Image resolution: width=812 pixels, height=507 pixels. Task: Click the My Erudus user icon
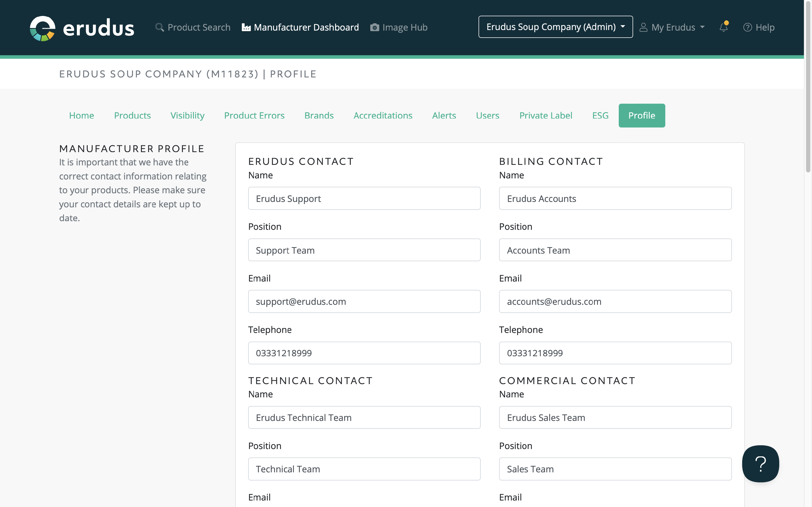coord(643,27)
